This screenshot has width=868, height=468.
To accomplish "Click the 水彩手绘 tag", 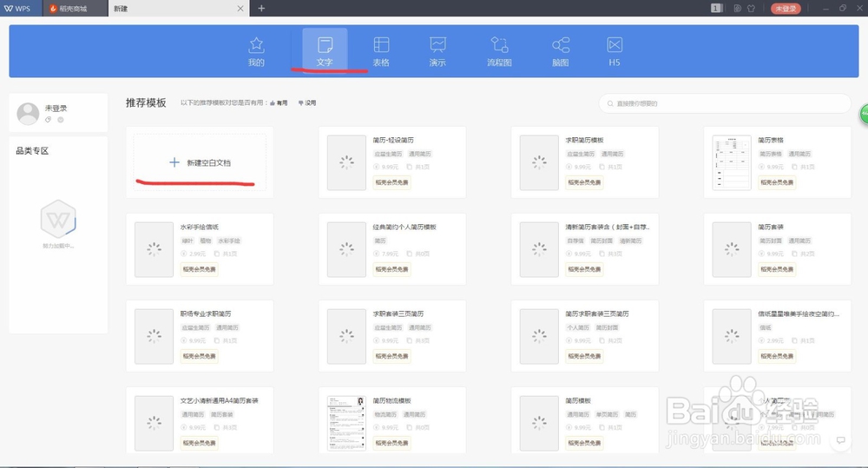I will tap(228, 241).
